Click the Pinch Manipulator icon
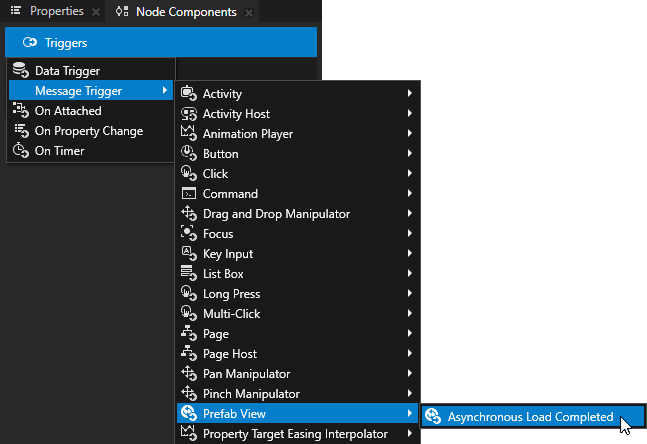 click(189, 393)
